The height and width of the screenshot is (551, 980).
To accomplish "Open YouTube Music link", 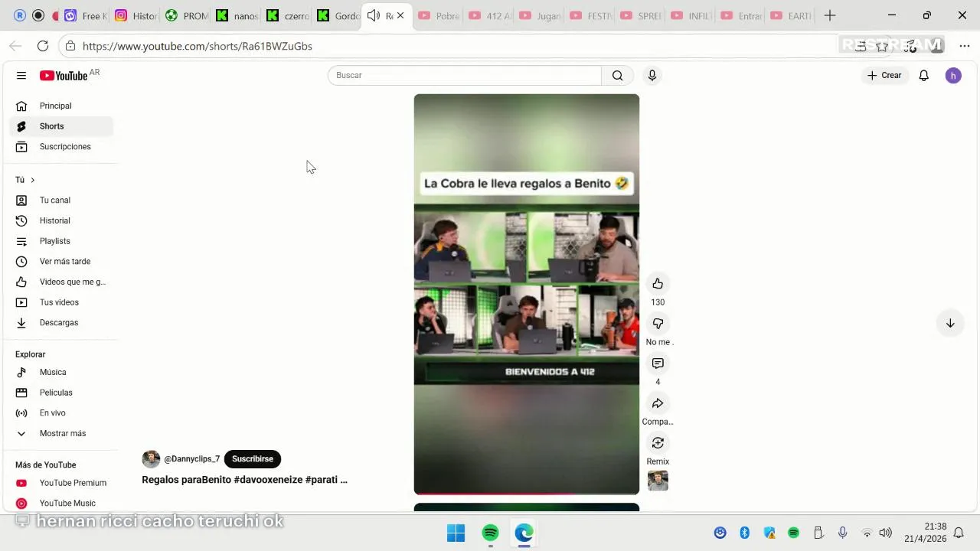I will coord(61,503).
